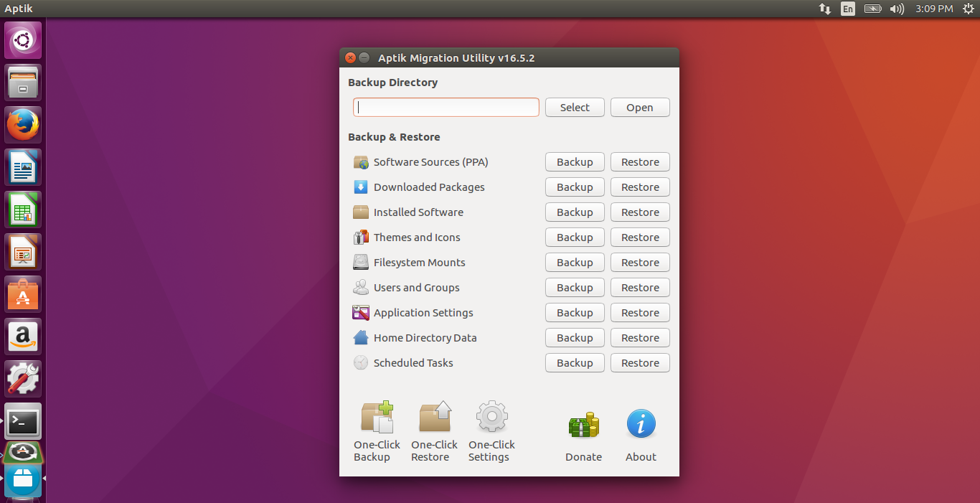Click Select to choose backup directory

pos(575,108)
